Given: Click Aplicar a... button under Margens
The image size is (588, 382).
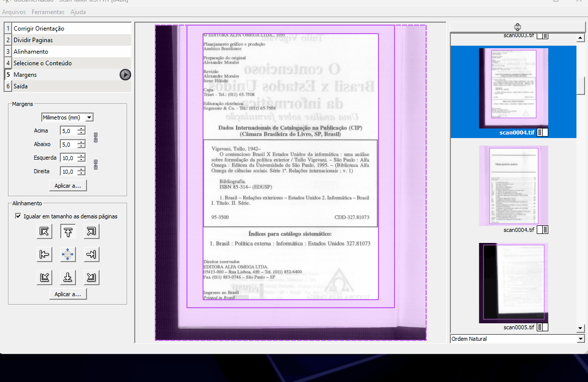Looking at the screenshot, I should (68, 186).
